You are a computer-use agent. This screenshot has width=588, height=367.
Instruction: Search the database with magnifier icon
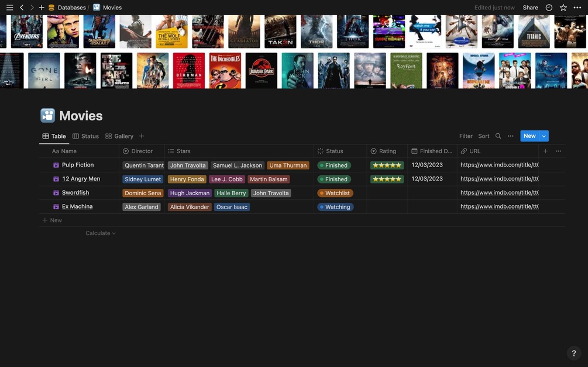pos(498,136)
